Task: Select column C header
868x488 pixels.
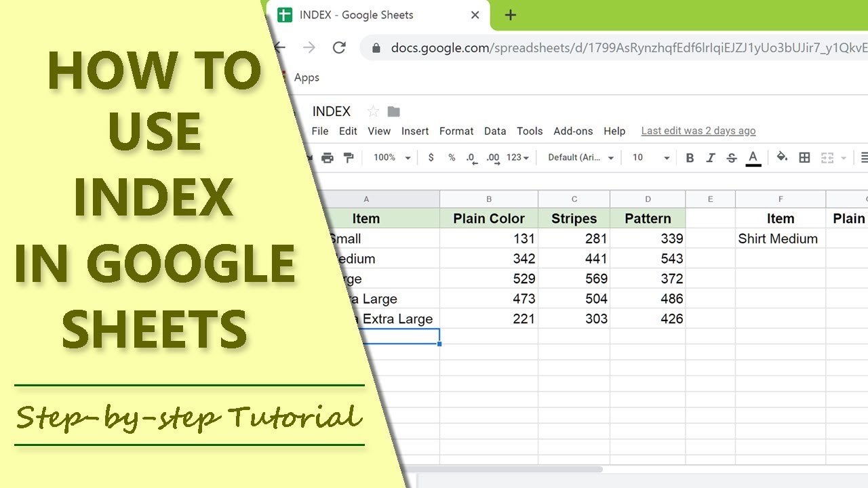Action: click(x=574, y=199)
